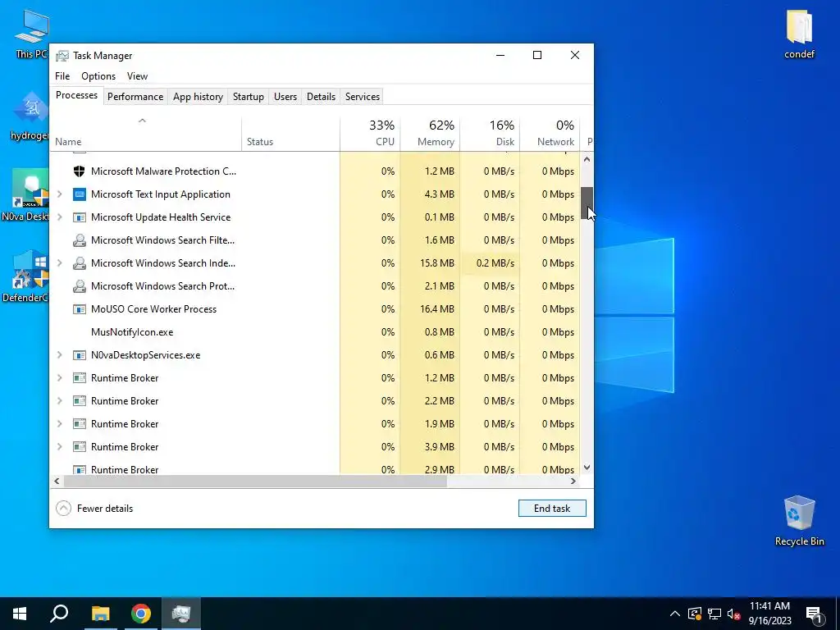
Task: Select the hydrogen desktop icon
Action: (x=30, y=116)
